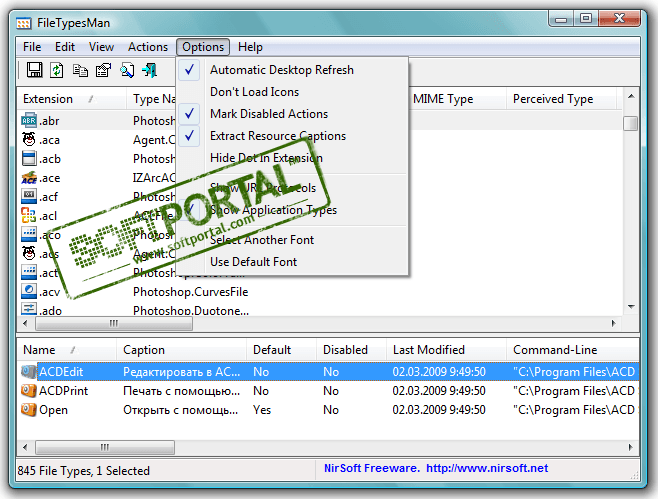This screenshot has height=499, width=658.
Task: Click the Copy Selected Items toolbar icon
Action: 80,70
